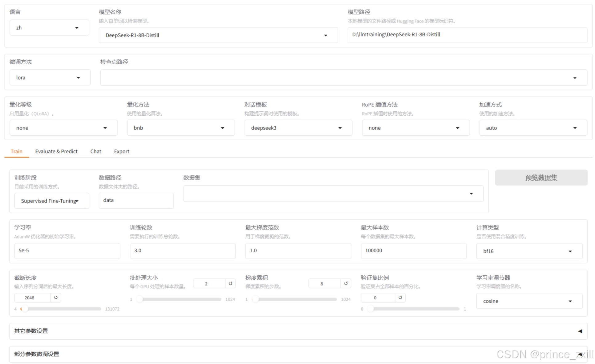Click the 学习率 input field
Screen dimensions: 595x364
pos(67,251)
